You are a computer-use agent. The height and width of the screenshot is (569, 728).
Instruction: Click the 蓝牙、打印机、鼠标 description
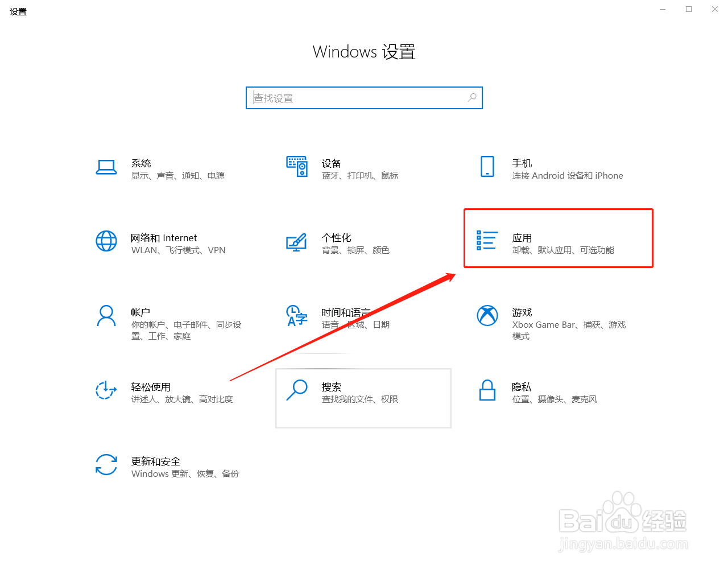coord(360,176)
